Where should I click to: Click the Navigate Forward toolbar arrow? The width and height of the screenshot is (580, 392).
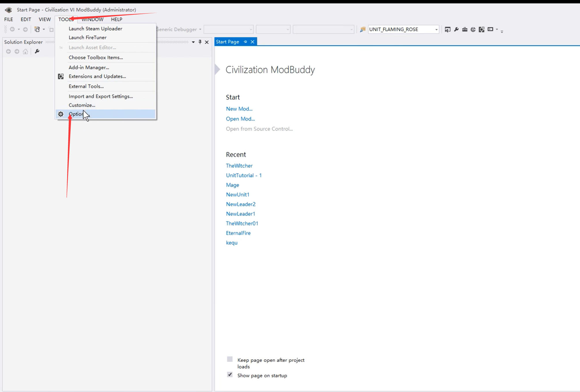[25, 29]
